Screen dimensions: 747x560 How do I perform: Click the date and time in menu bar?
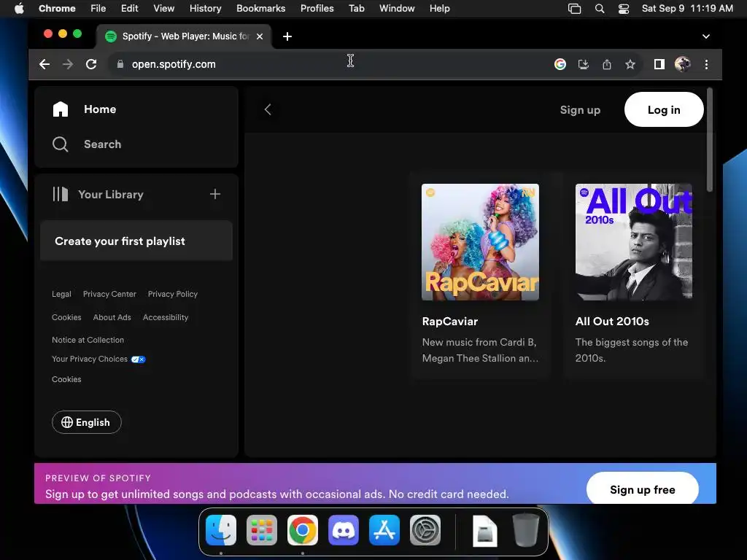coord(687,9)
